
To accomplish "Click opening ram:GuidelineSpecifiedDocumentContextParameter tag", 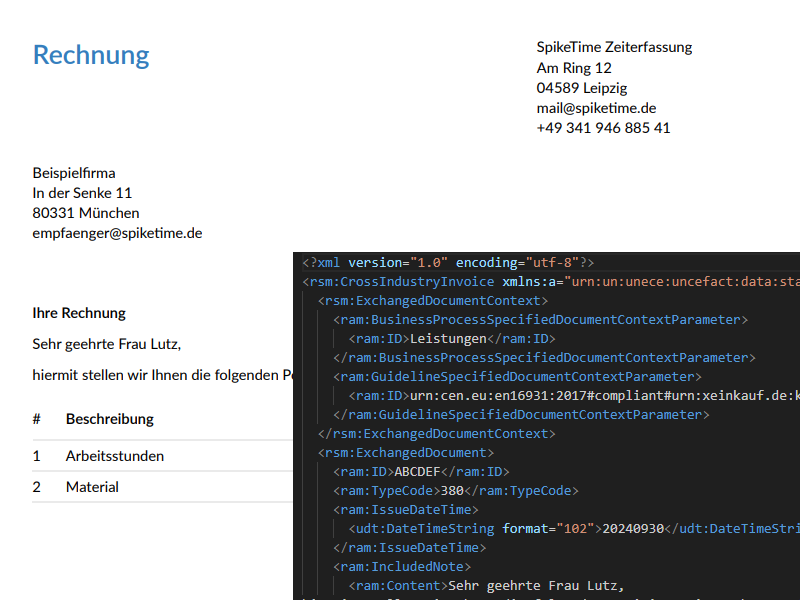I will 517,377.
